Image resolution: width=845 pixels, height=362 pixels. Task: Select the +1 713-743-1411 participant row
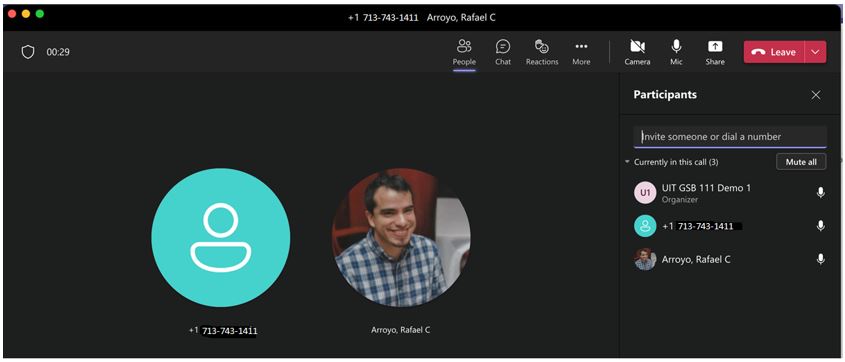730,226
